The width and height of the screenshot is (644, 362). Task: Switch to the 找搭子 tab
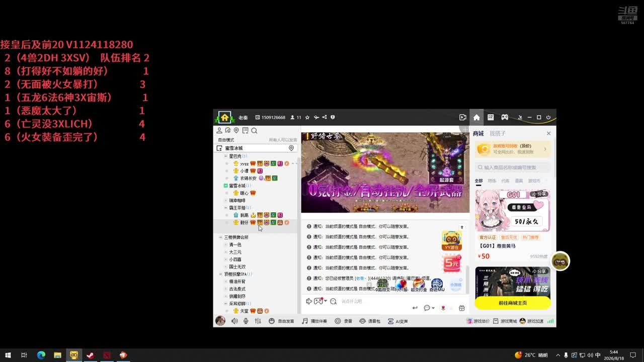click(498, 133)
